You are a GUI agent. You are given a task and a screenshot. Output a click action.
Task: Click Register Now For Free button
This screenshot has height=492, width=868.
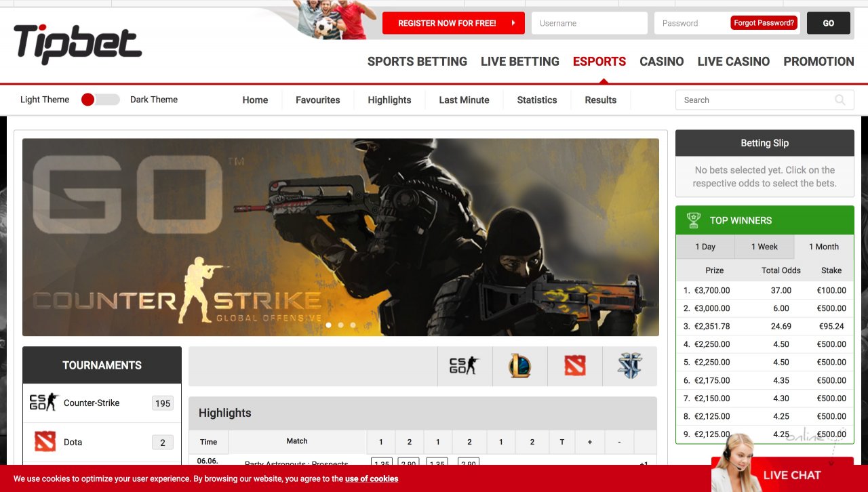point(453,23)
